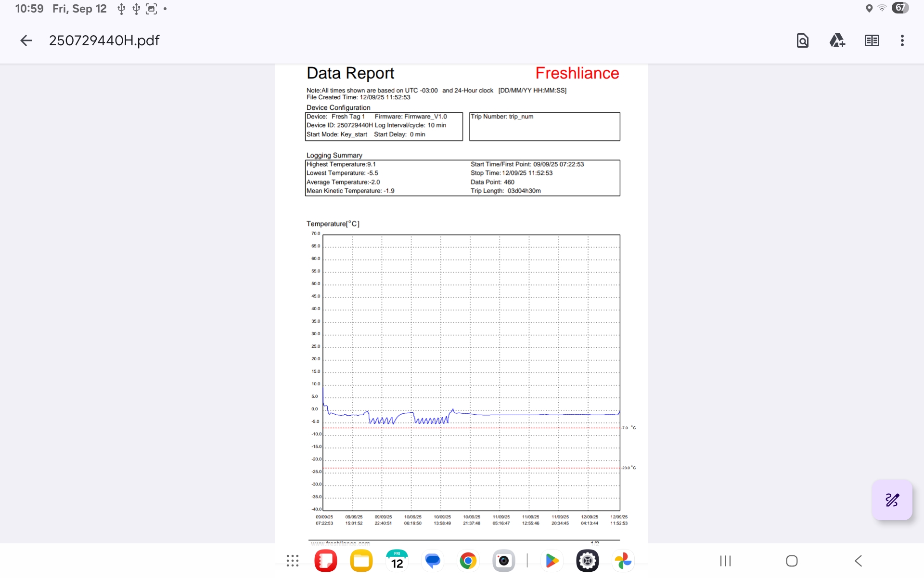Open the Calendar app showing 12
Screen dimensions: 924x578
397,561
